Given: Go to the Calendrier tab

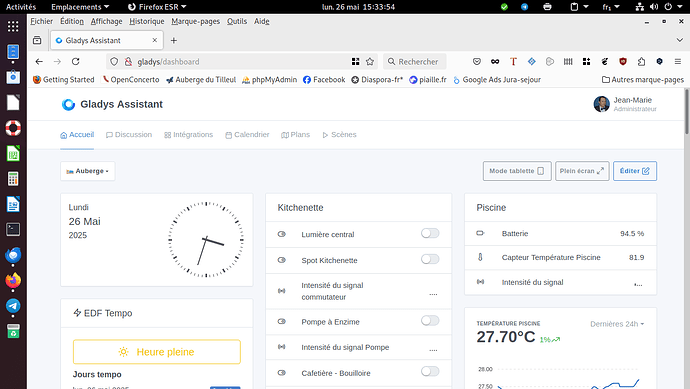Looking at the screenshot, I should tap(247, 135).
